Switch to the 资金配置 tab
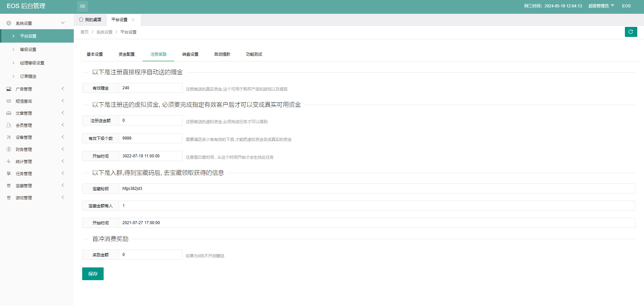Image resolution: width=644 pixels, height=306 pixels. pos(126,54)
